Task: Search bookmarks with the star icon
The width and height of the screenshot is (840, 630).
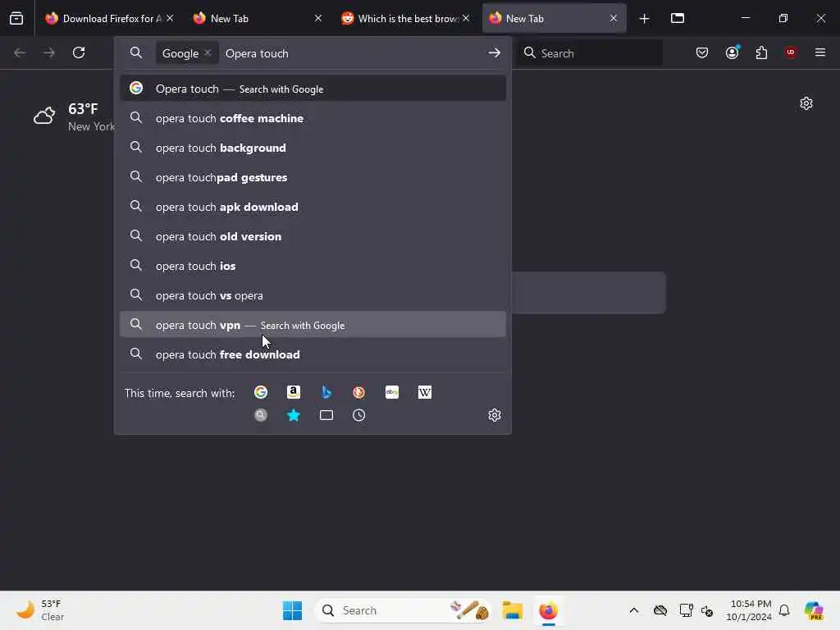Action: tap(294, 415)
